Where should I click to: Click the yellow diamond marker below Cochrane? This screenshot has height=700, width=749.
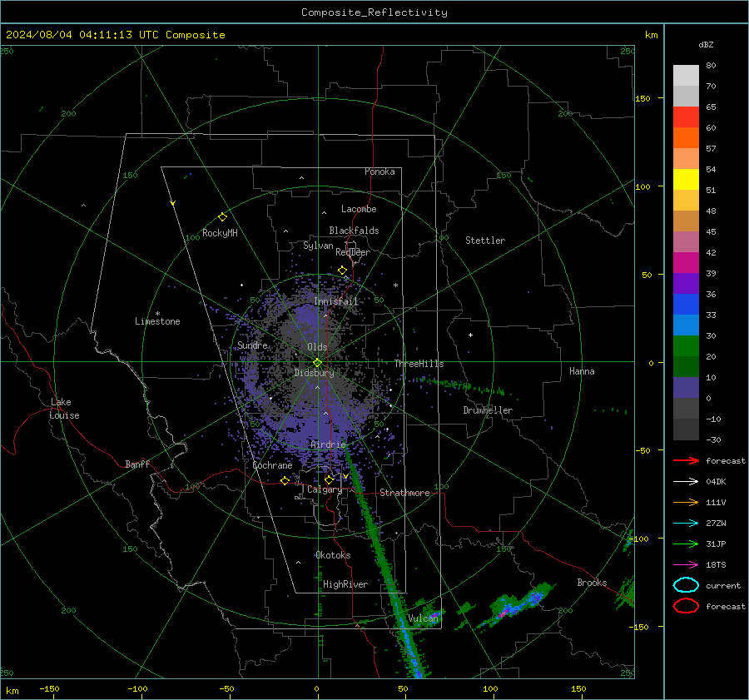click(285, 480)
